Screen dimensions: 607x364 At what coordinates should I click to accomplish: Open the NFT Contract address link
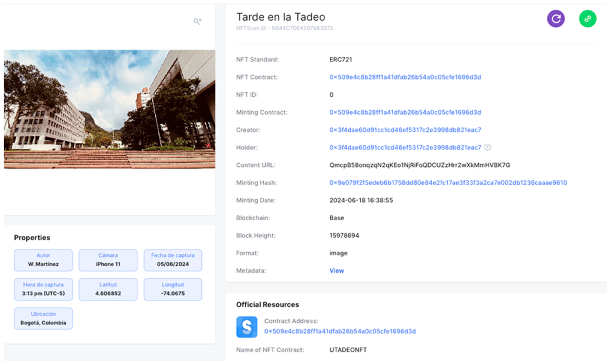[x=405, y=77]
